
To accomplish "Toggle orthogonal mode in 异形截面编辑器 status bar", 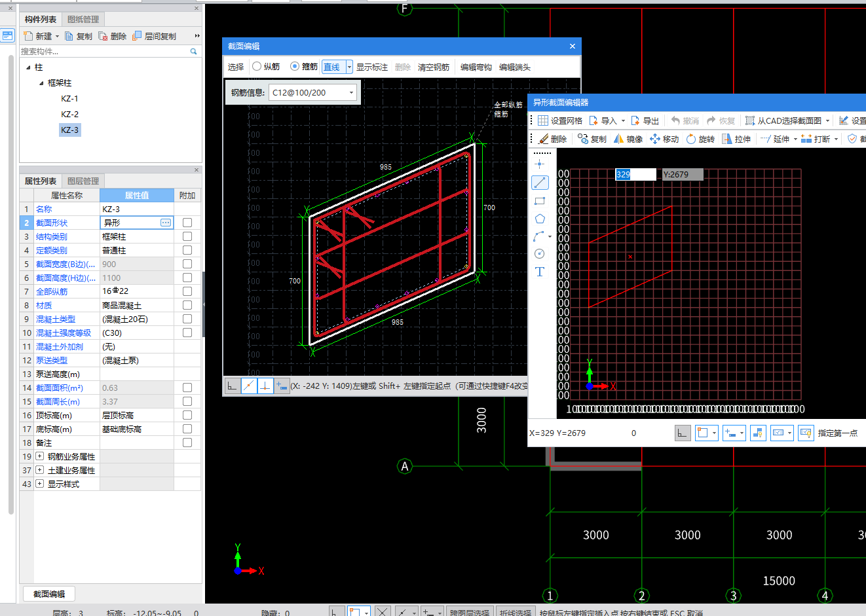I will pyautogui.click(x=683, y=433).
